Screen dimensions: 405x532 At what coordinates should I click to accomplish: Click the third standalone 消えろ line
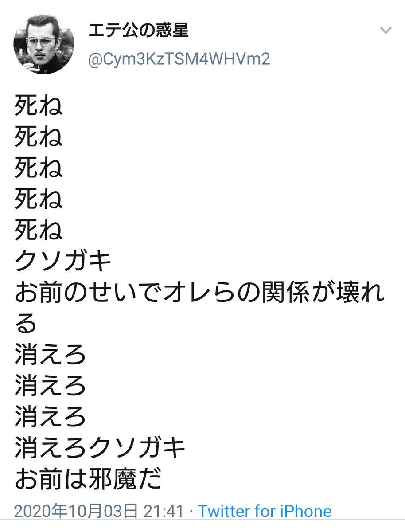coord(50,418)
